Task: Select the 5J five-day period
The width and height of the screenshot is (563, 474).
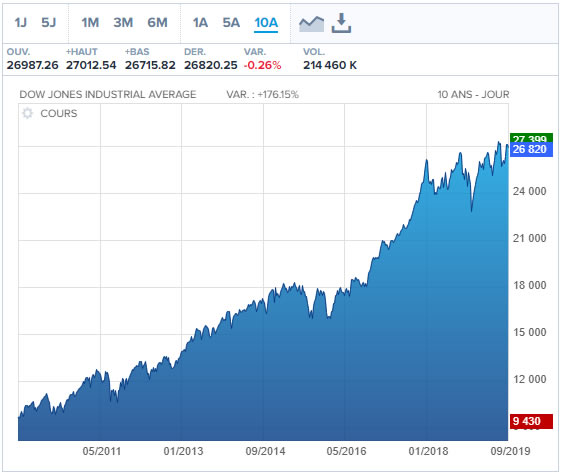Action: pyautogui.click(x=48, y=23)
